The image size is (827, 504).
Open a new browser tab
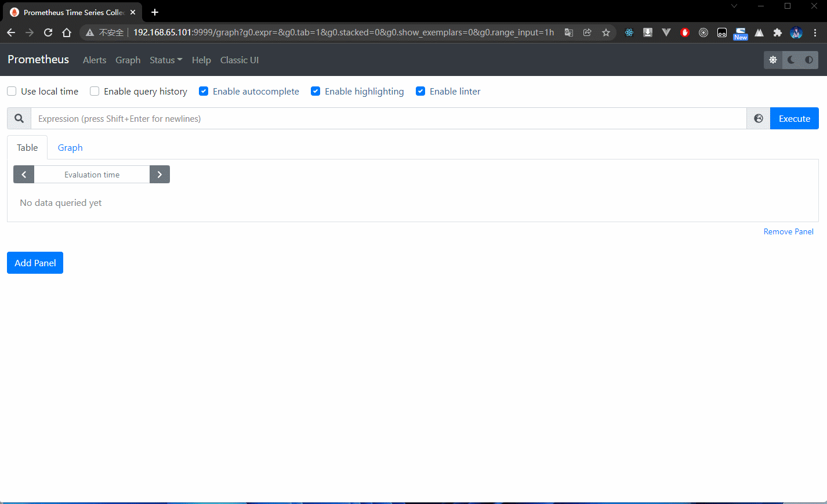155,12
